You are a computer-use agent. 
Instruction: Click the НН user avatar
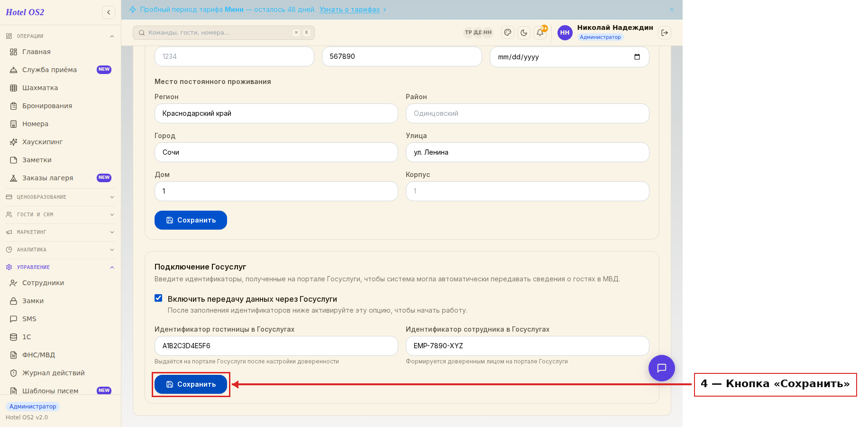click(x=565, y=33)
